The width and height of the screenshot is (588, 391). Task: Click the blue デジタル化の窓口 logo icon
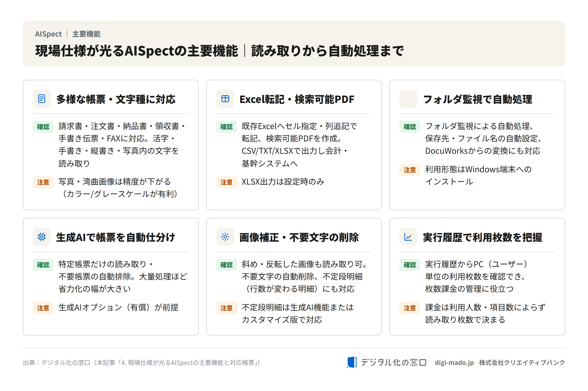[352, 362]
